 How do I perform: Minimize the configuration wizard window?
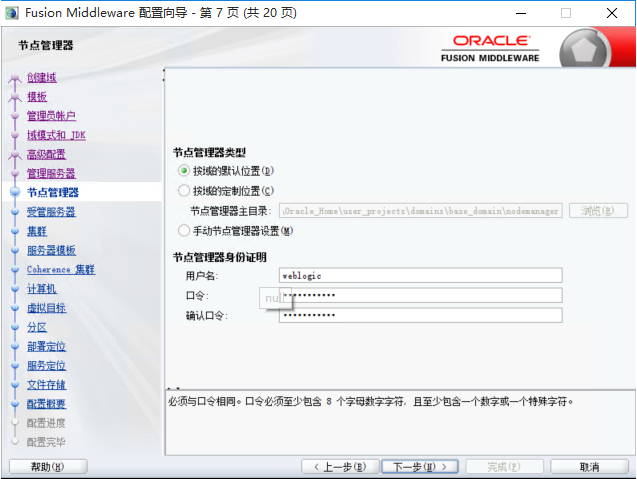[x=521, y=13]
